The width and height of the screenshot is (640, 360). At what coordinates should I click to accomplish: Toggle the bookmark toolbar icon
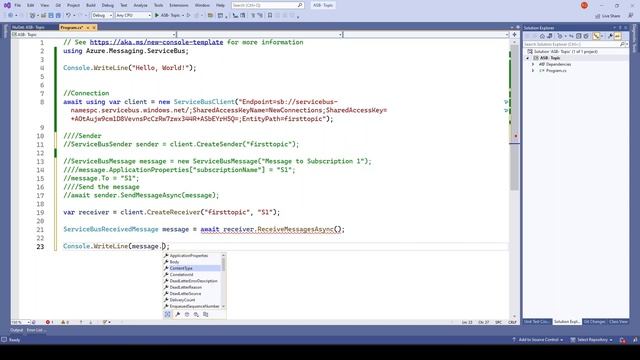[270, 15]
